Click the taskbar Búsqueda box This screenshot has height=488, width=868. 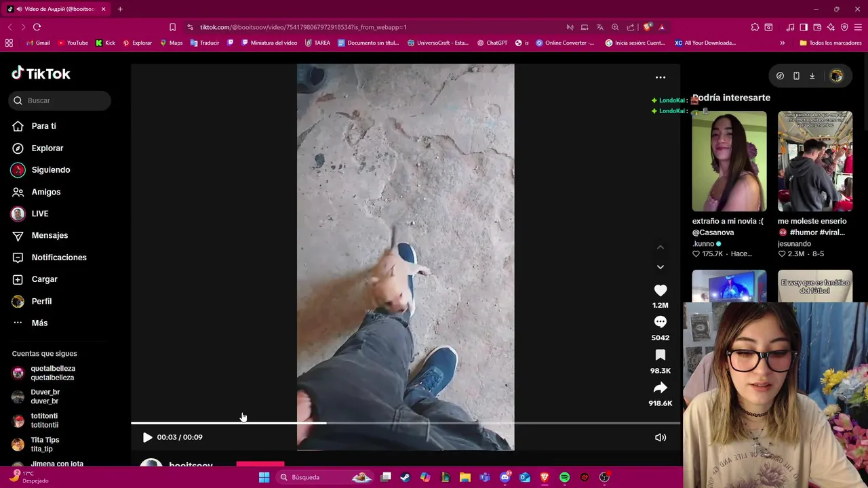point(326,477)
